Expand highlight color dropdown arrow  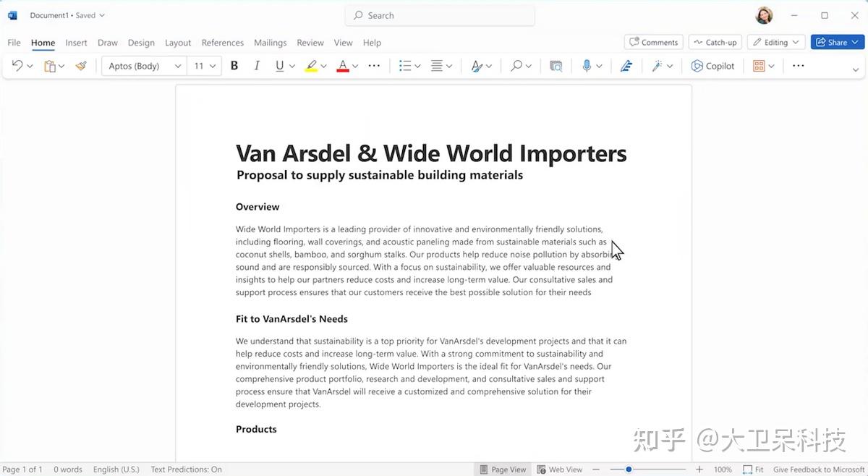pyautogui.click(x=323, y=66)
